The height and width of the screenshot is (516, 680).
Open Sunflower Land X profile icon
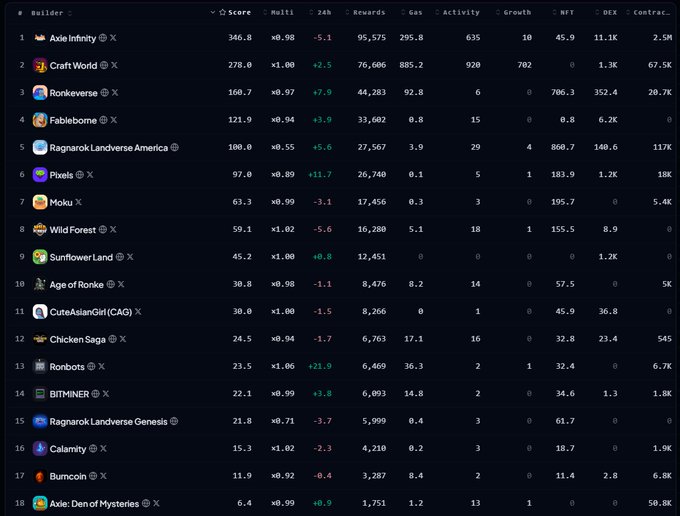[130, 257]
